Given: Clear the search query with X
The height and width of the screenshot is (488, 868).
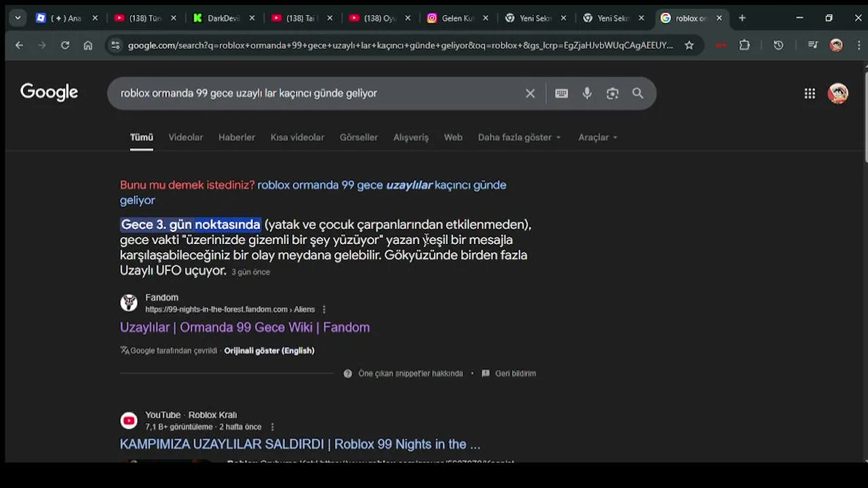Looking at the screenshot, I should coord(530,94).
